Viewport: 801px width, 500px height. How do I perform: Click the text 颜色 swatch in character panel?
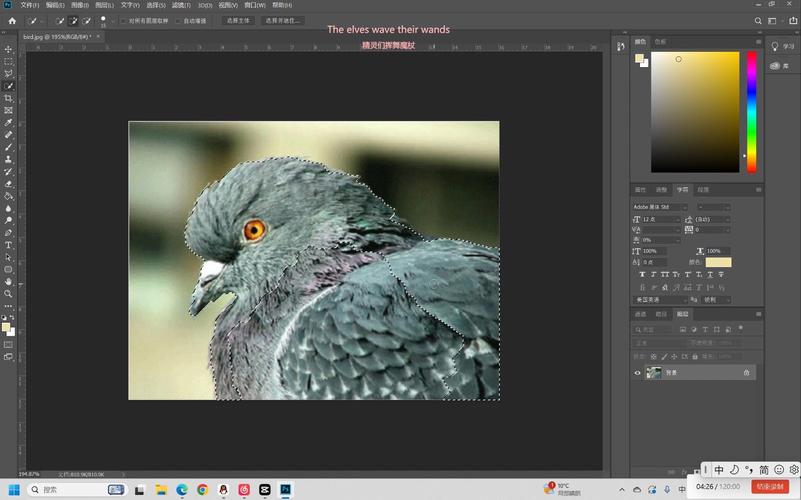click(718, 262)
